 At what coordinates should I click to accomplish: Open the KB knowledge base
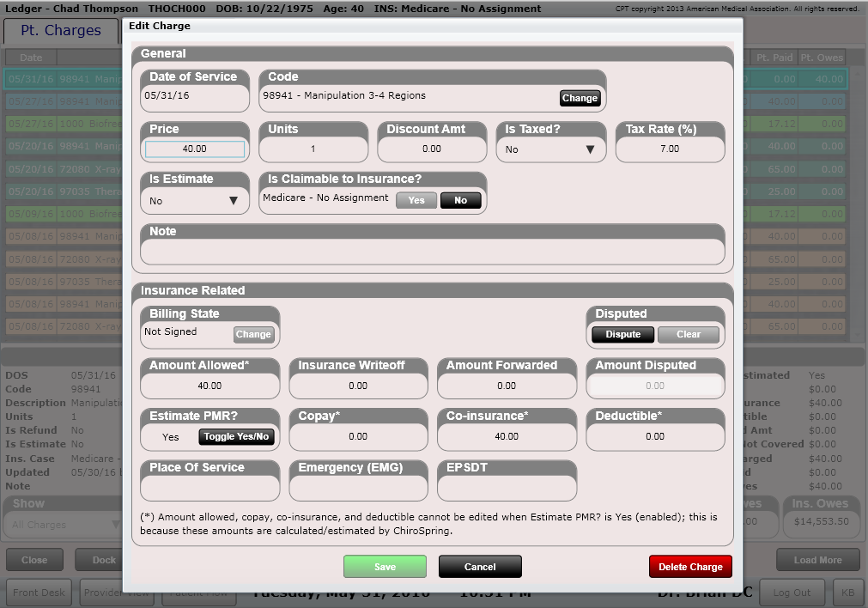click(x=848, y=592)
